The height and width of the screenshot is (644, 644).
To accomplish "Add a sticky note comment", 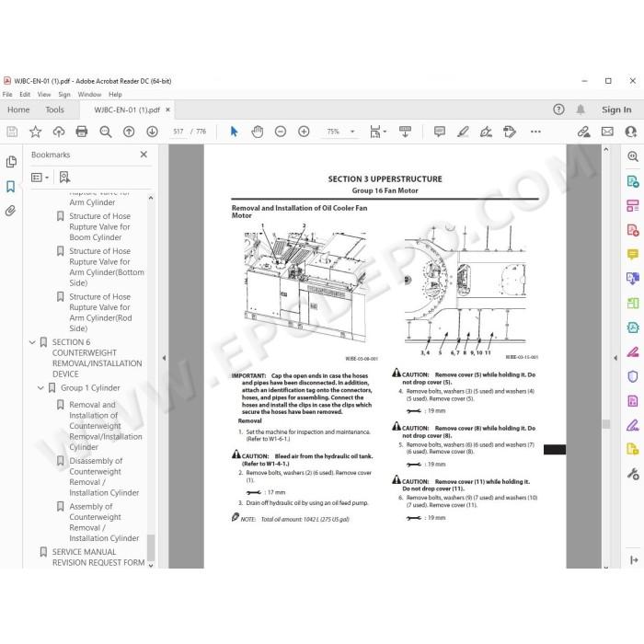I will coord(440,132).
